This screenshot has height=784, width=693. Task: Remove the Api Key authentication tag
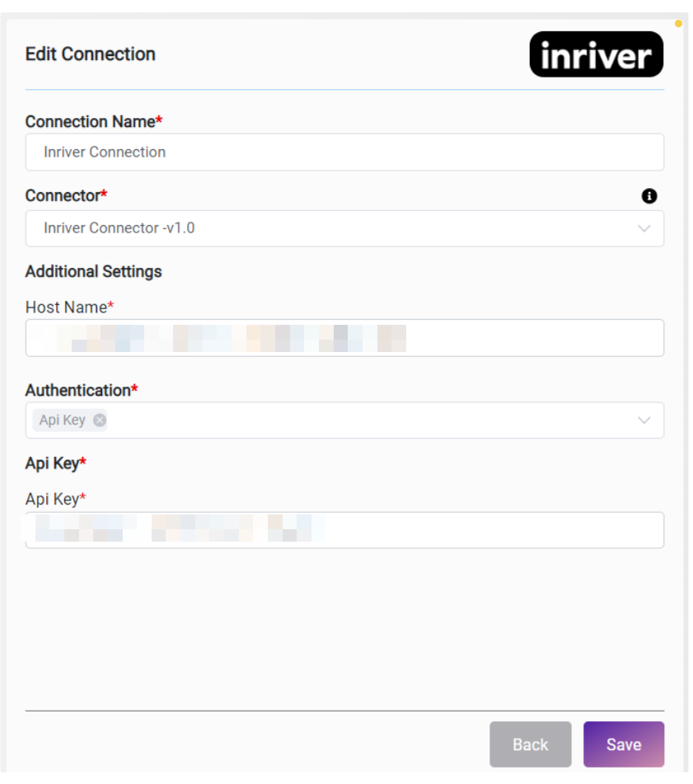(x=100, y=420)
